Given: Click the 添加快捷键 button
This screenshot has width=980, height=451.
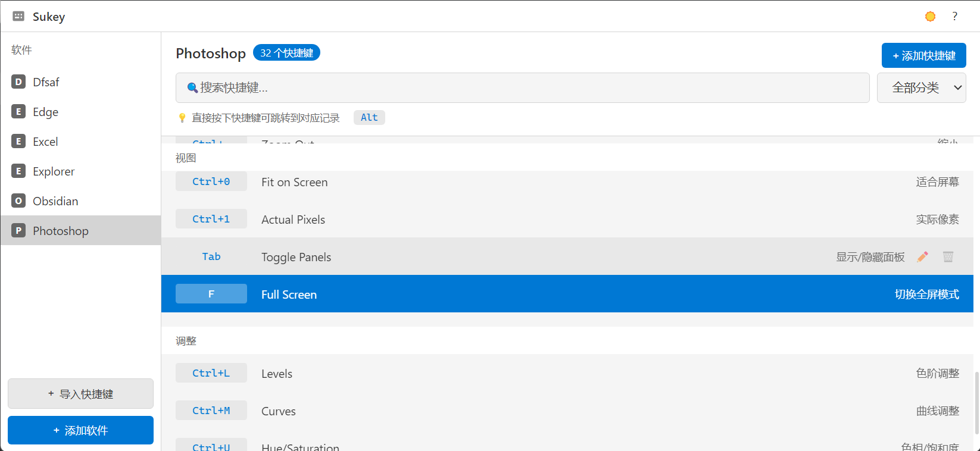Looking at the screenshot, I should [x=923, y=55].
